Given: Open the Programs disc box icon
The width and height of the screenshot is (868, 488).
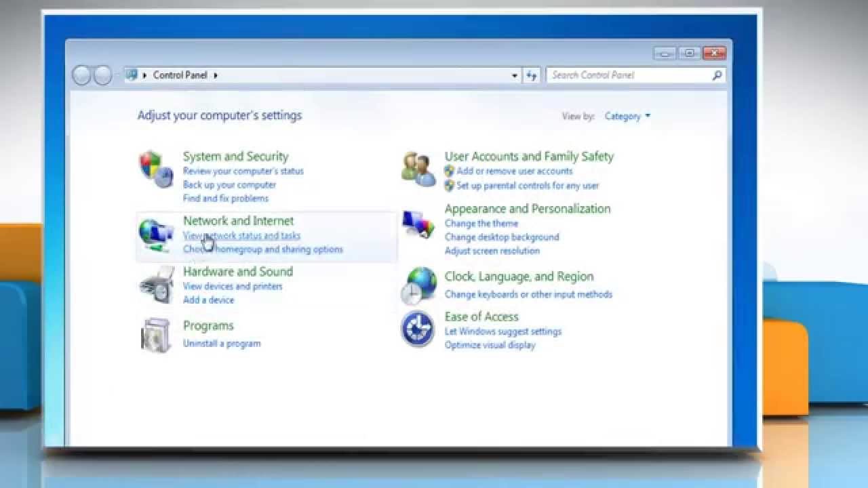Looking at the screenshot, I should [x=156, y=335].
